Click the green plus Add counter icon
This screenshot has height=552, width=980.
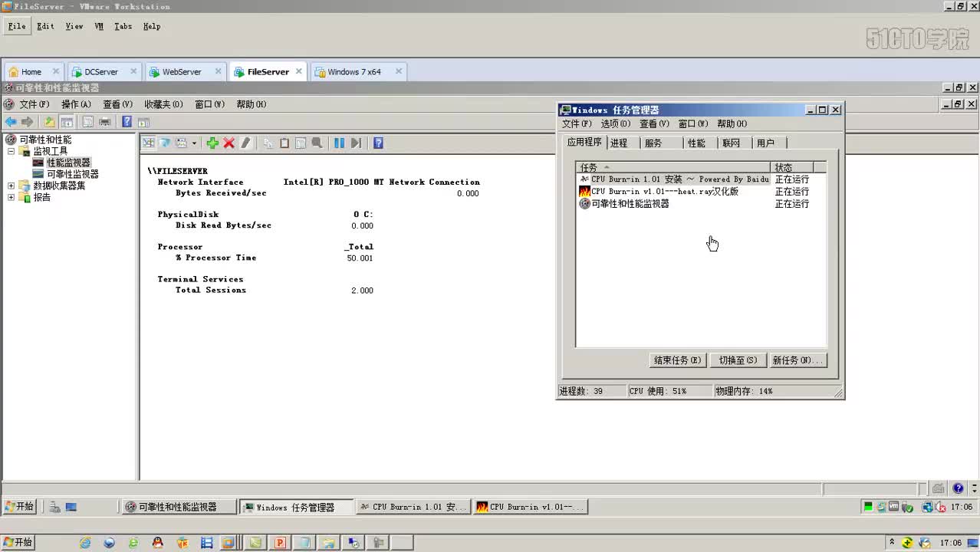tap(212, 143)
